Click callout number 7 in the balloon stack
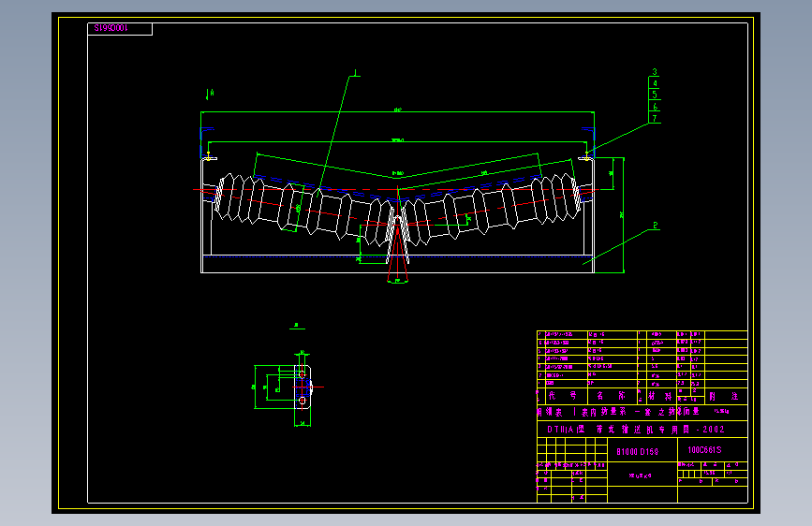The image size is (812, 526). pyautogui.click(x=655, y=118)
